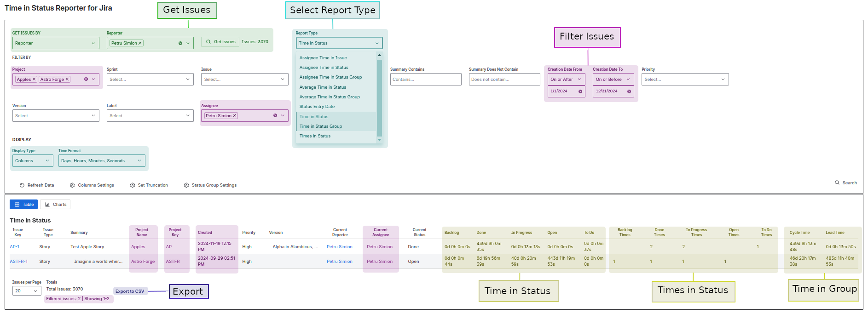Switch to the Table tab
The width and height of the screenshot is (868, 319).
pos(24,205)
